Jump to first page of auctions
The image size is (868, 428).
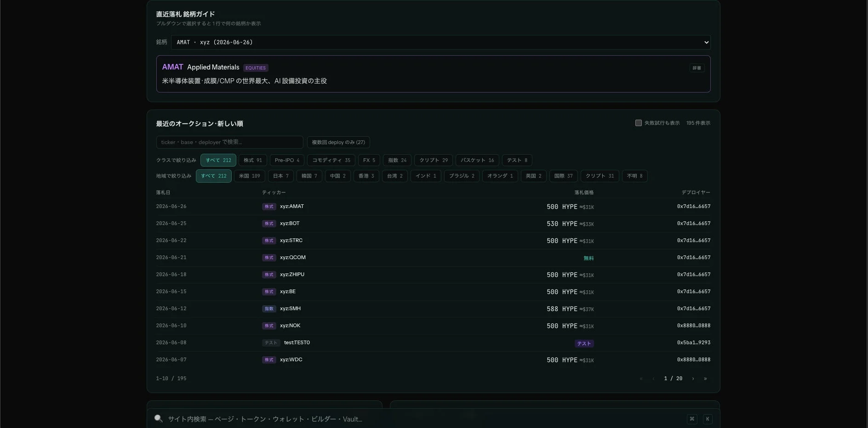coord(641,378)
